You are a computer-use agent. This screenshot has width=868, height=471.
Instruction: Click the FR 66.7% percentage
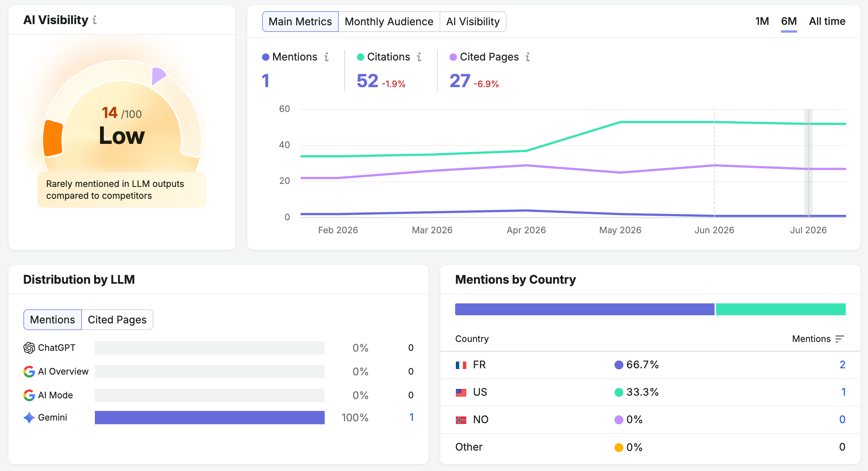[642, 365]
